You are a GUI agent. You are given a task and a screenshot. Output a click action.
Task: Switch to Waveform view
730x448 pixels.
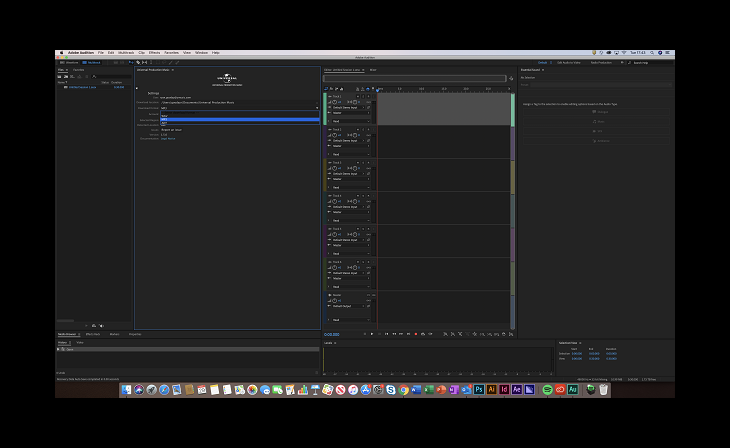(67, 62)
